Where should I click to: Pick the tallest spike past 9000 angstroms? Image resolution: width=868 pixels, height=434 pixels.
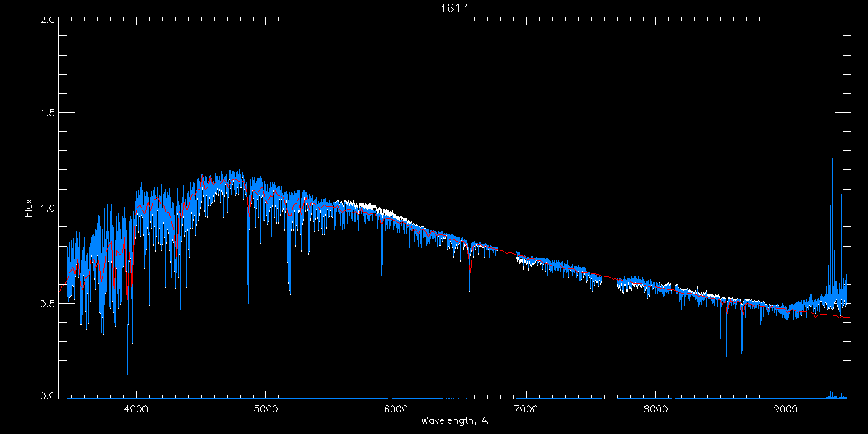(832, 161)
